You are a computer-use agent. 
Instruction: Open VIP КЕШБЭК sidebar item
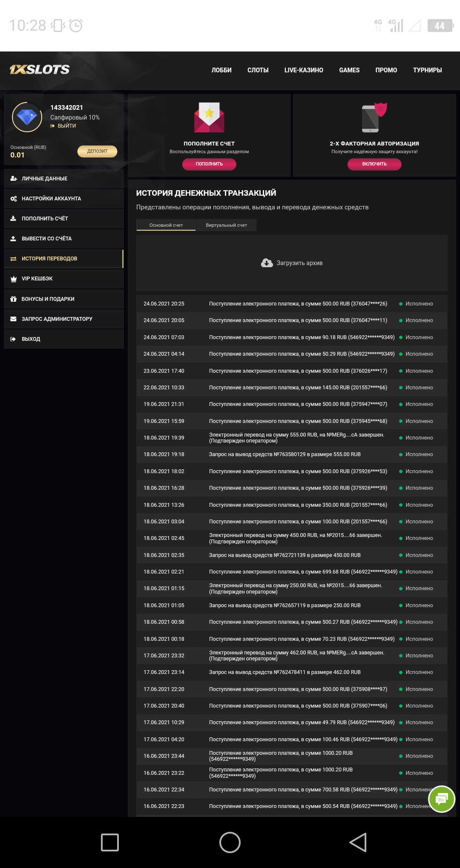point(37,279)
